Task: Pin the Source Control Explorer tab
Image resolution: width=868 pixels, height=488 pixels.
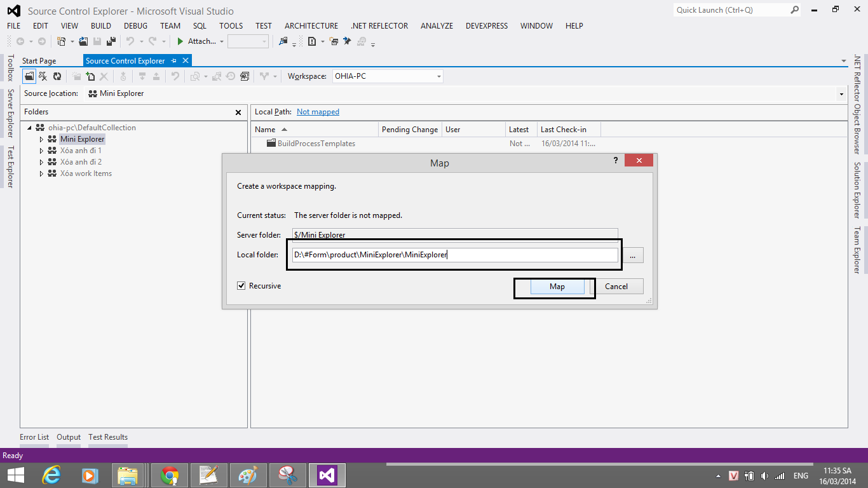Action: pos(174,61)
